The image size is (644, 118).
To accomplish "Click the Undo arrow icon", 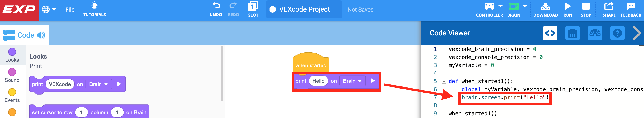I will 216,6.
